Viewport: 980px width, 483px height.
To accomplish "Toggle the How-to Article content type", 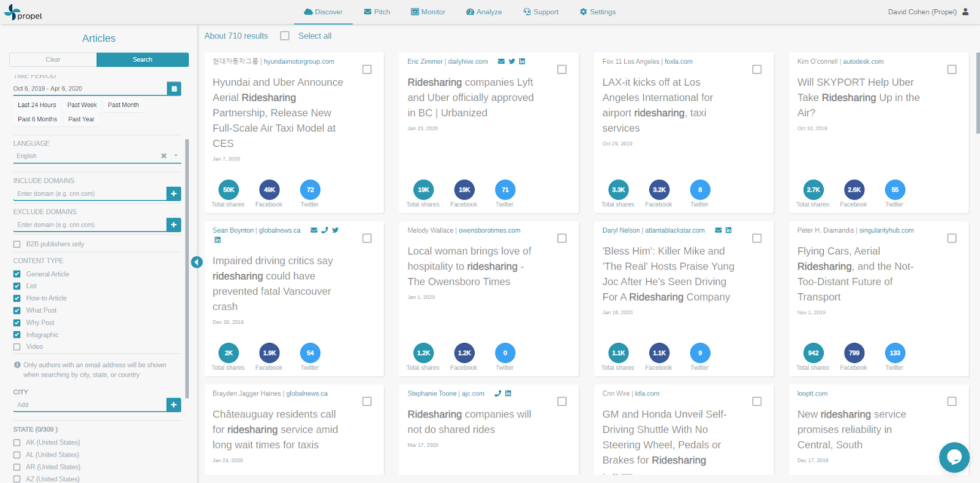I will 17,298.
